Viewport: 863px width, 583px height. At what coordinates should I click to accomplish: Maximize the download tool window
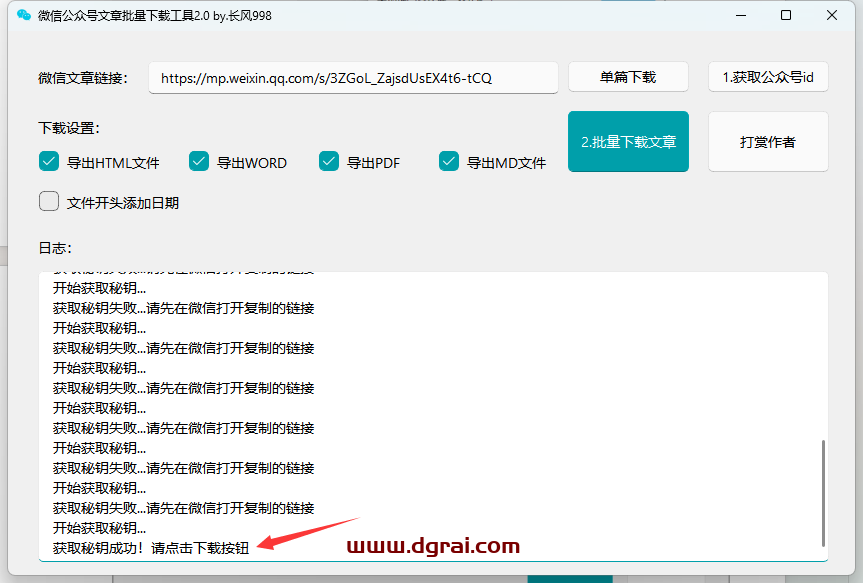(x=786, y=15)
